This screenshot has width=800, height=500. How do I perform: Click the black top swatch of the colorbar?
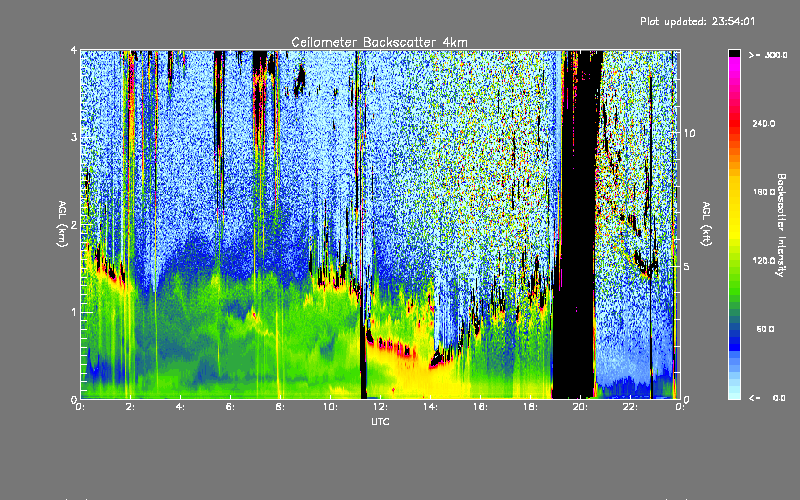[x=734, y=53]
